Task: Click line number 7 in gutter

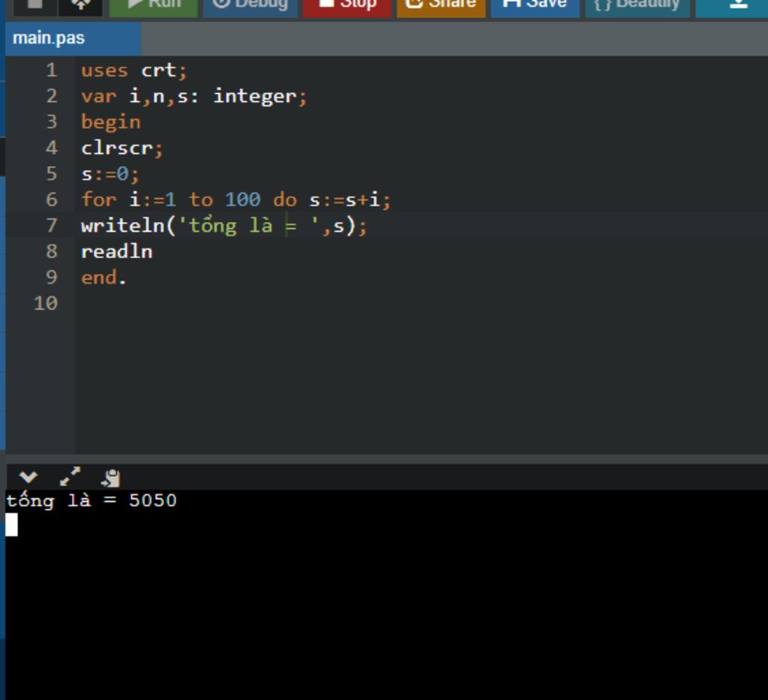Action: pos(52,225)
